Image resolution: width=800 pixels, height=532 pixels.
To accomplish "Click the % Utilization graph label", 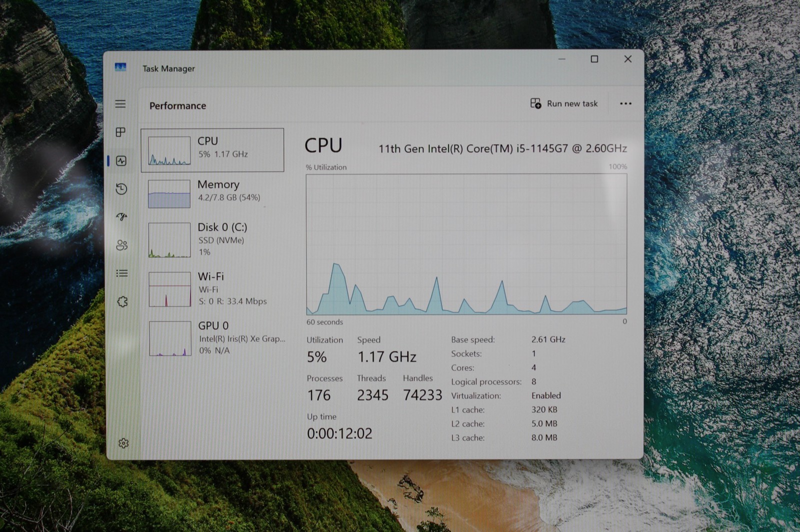I will pos(326,167).
